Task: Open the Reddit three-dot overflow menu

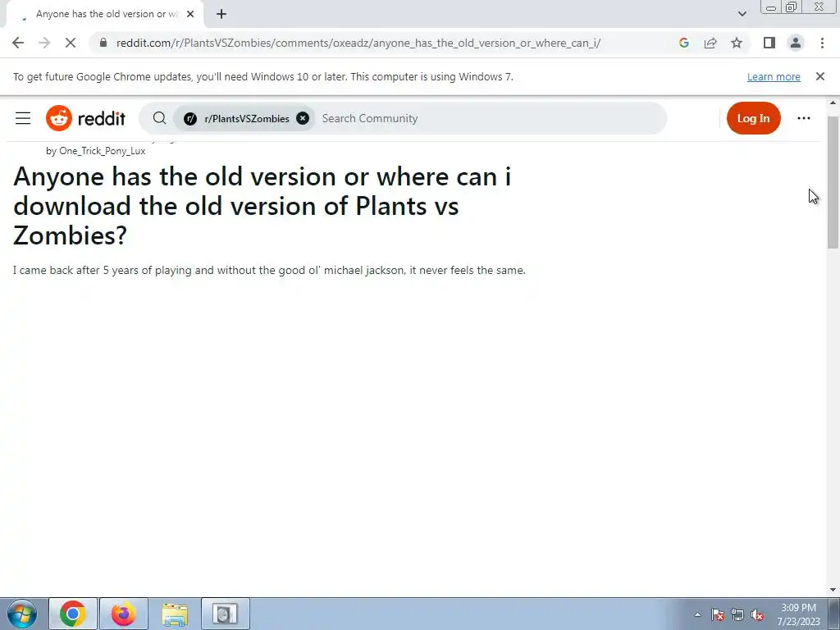Action: [804, 118]
